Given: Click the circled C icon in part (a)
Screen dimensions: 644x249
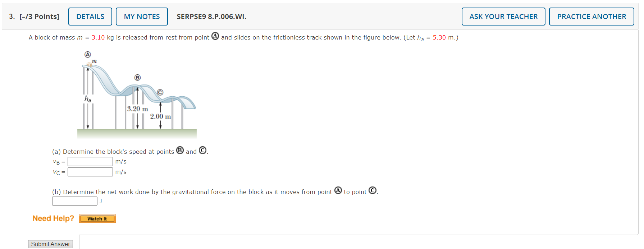Looking at the screenshot, I should pyautogui.click(x=202, y=151).
